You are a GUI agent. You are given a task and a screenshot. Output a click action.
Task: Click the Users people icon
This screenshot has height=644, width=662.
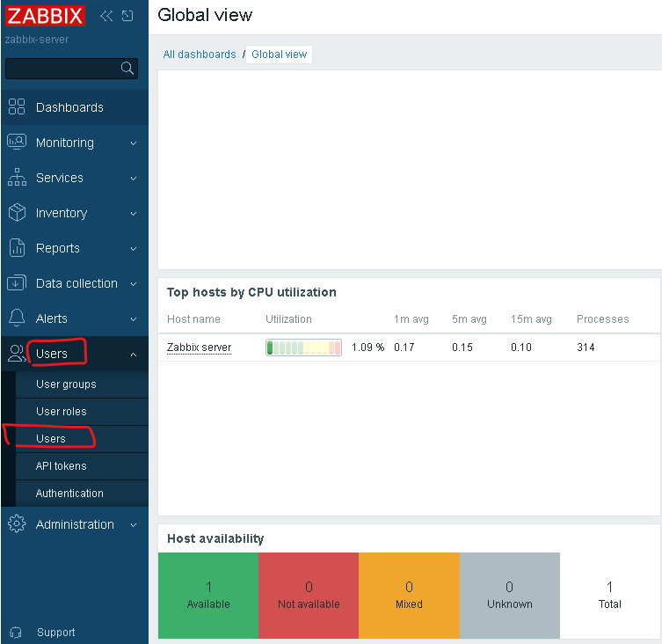(17, 354)
